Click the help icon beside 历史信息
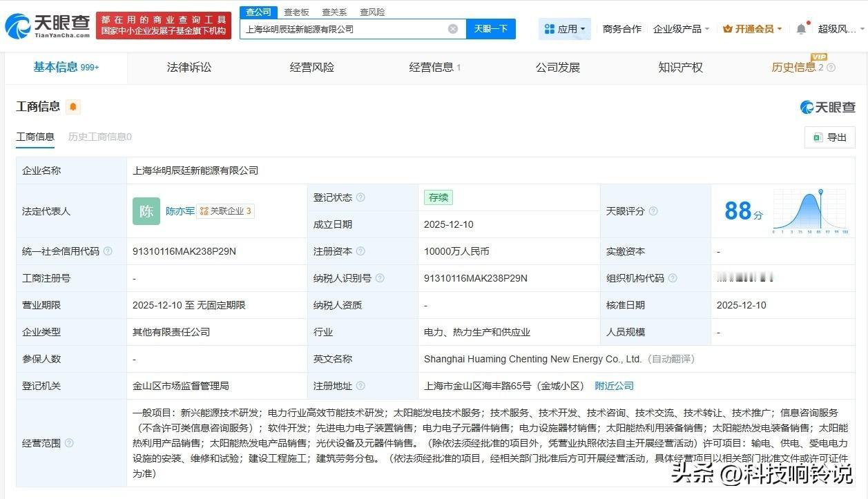This screenshot has height=499, width=868. tap(831, 68)
